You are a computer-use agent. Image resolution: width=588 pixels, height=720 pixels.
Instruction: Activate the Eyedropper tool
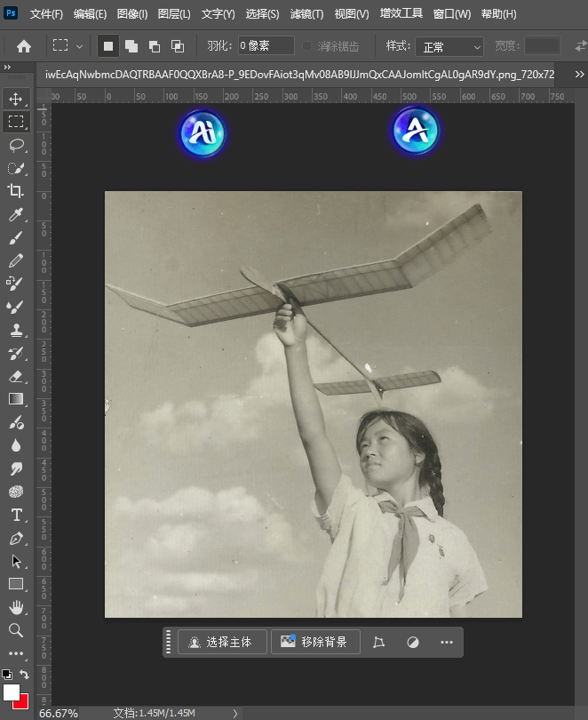click(x=16, y=214)
